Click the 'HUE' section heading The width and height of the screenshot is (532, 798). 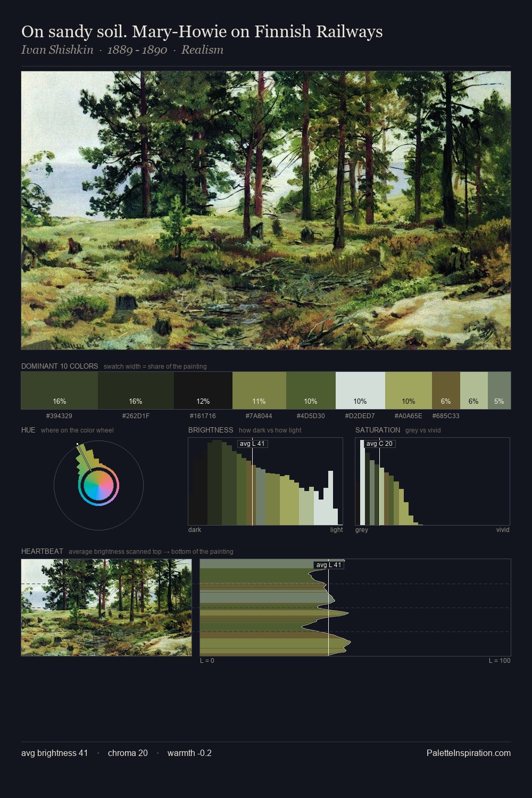[28, 430]
